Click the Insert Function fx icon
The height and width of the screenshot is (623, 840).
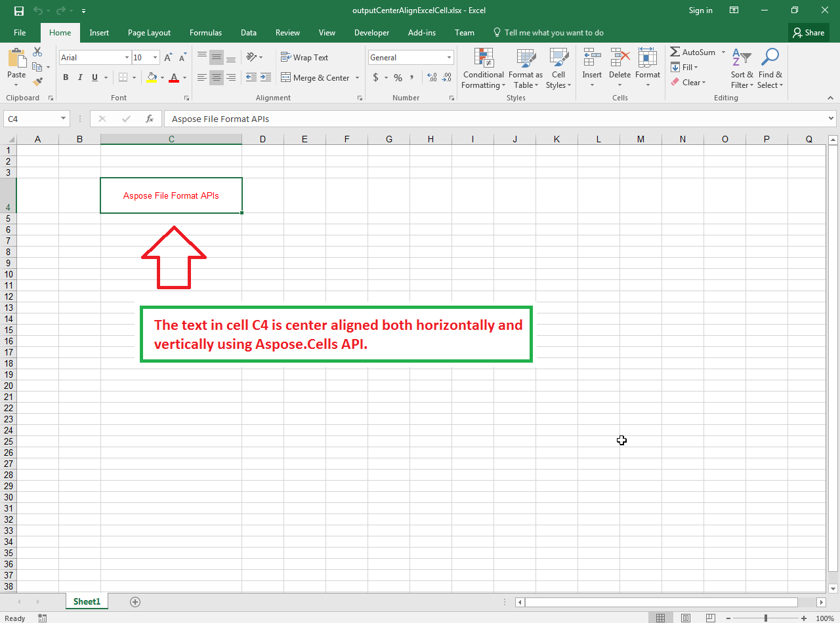pos(150,119)
